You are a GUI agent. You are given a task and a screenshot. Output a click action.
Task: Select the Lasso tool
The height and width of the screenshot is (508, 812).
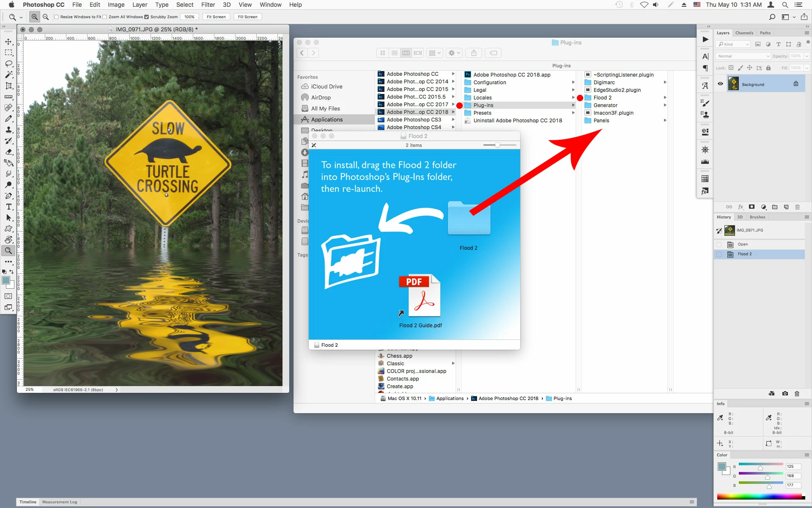point(8,63)
